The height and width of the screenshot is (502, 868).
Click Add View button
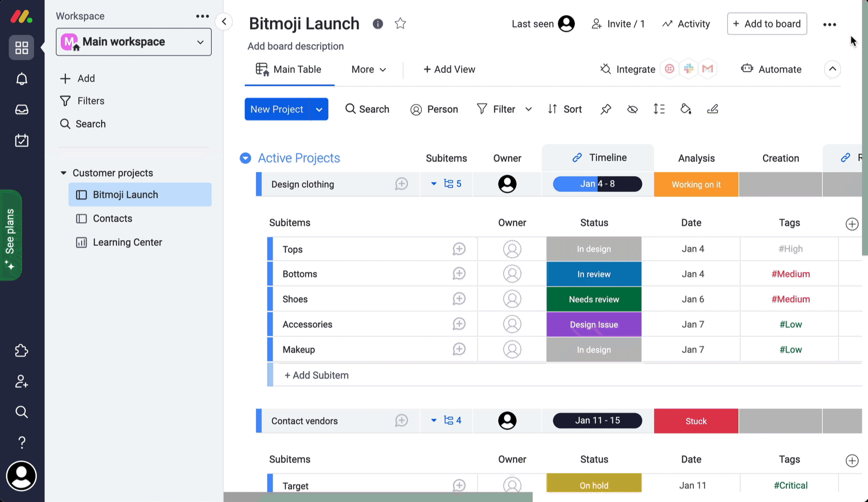pos(449,69)
